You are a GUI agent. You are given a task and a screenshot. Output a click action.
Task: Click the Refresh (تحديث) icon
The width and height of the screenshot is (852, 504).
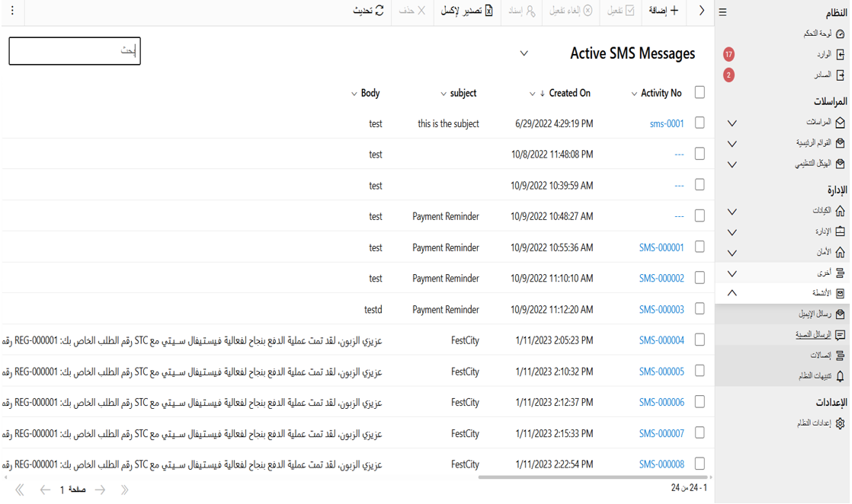click(380, 11)
